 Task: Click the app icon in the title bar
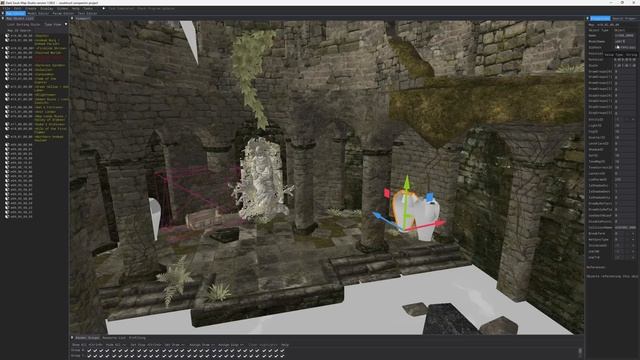[x=2, y=2]
